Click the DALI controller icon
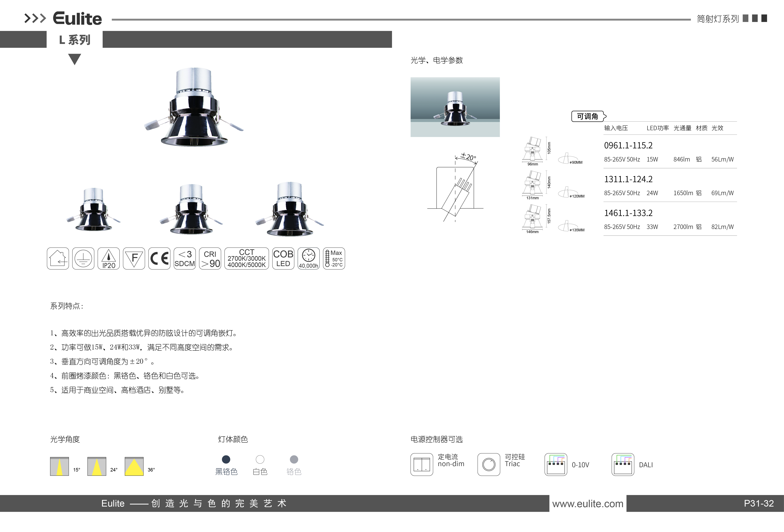784x532 pixels. point(623,464)
